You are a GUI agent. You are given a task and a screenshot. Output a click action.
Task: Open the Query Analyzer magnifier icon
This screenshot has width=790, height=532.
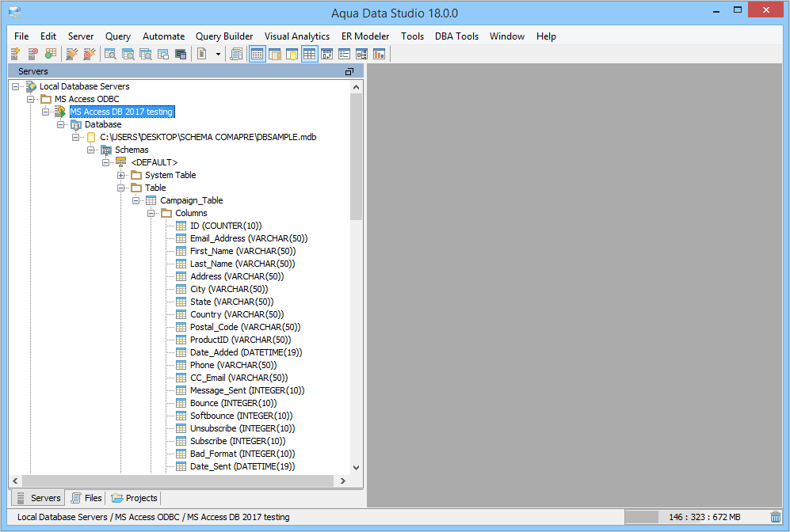pos(110,54)
